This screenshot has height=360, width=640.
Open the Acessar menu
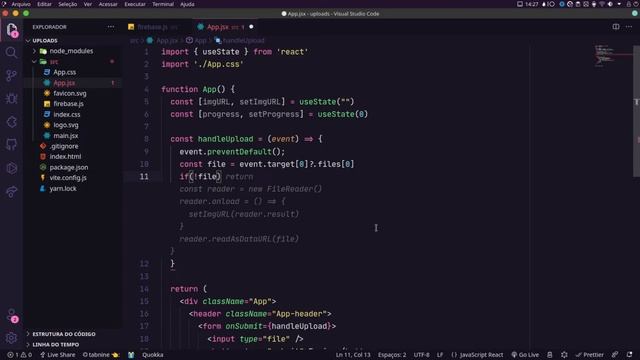pos(108,4)
